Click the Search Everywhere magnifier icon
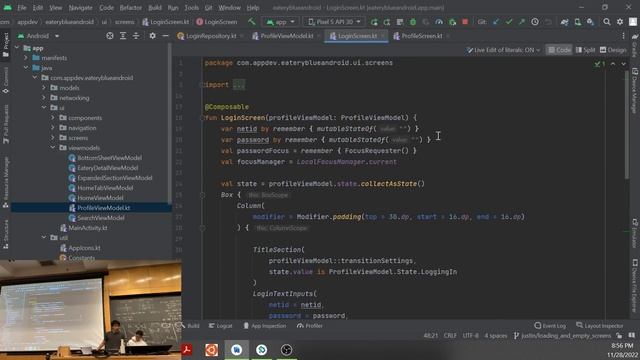The height and width of the screenshot is (360, 640). 607,22
